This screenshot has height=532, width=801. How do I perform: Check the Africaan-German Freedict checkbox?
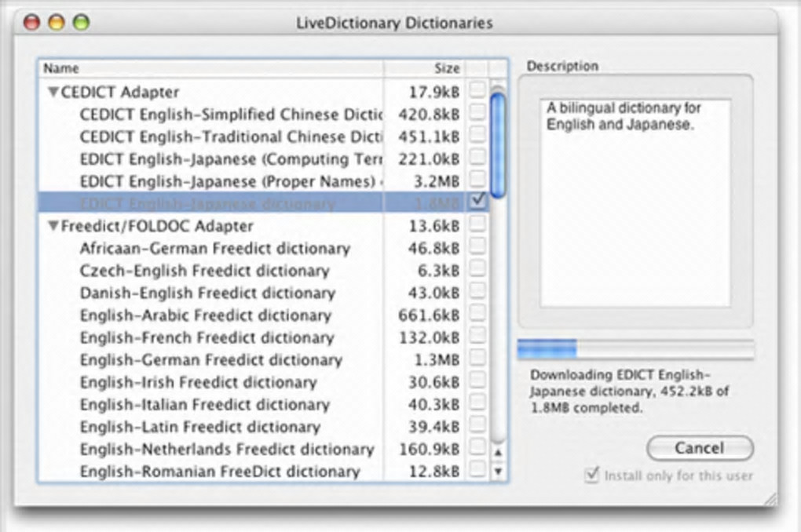click(477, 246)
